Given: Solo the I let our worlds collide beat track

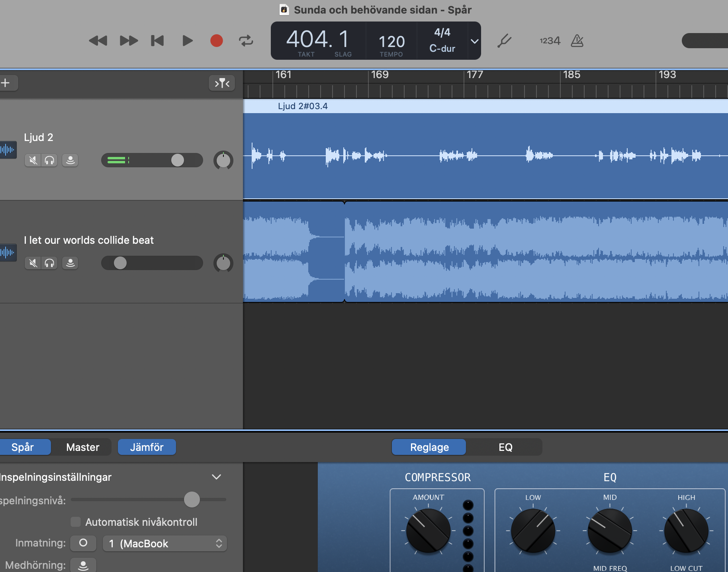Looking at the screenshot, I should [x=49, y=263].
